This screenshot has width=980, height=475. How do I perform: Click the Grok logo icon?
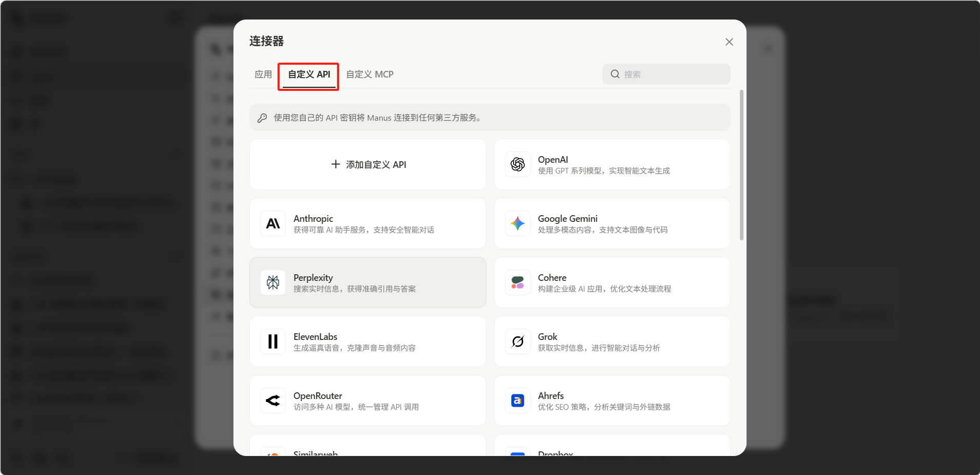point(518,341)
